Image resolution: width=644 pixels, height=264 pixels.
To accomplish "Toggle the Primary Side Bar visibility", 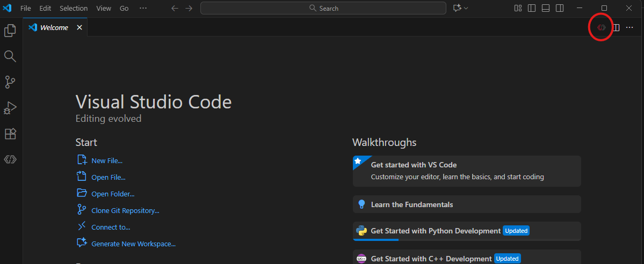I will tap(532, 8).
